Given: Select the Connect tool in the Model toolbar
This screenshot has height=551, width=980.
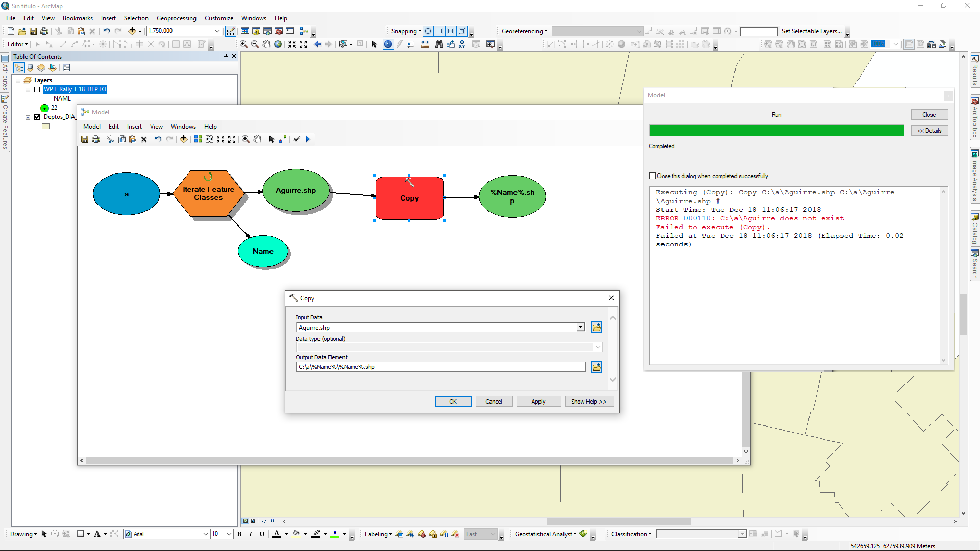Looking at the screenshot, I should 283,139.
